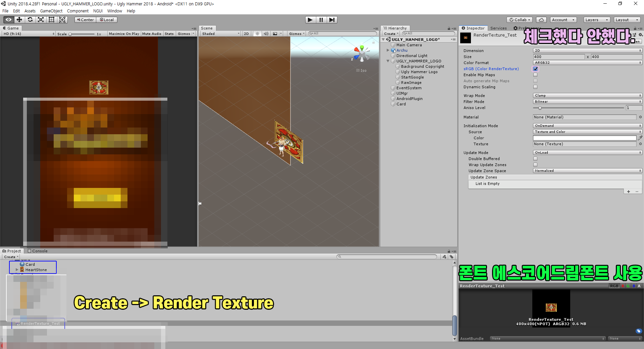Select the Rotate tool
644x349 pixels.
(x=30, y=20)
